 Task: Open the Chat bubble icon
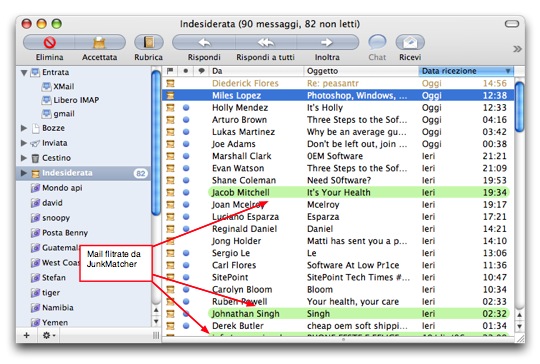point(377,42)
